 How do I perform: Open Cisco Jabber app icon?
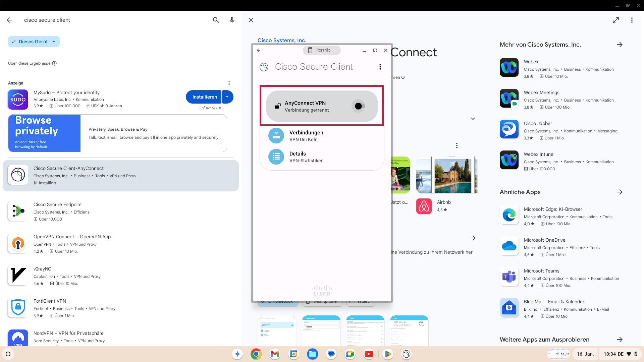point(509,129)
